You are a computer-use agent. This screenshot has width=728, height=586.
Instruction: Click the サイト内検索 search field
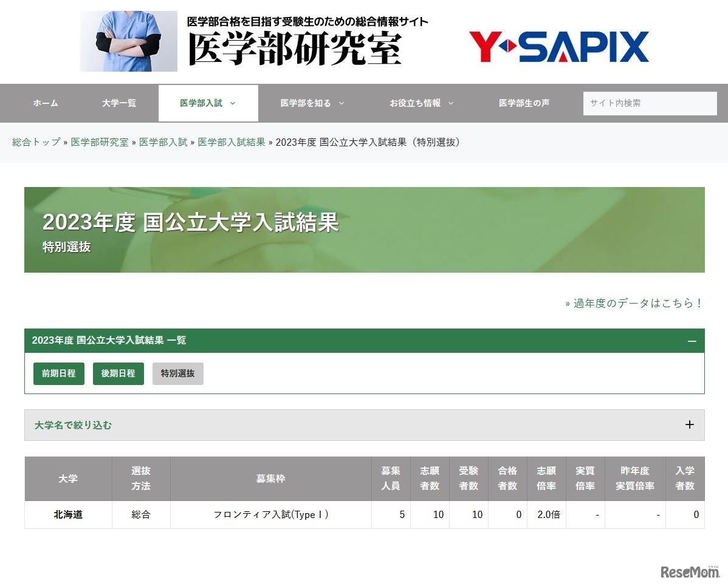coord(650,103)
